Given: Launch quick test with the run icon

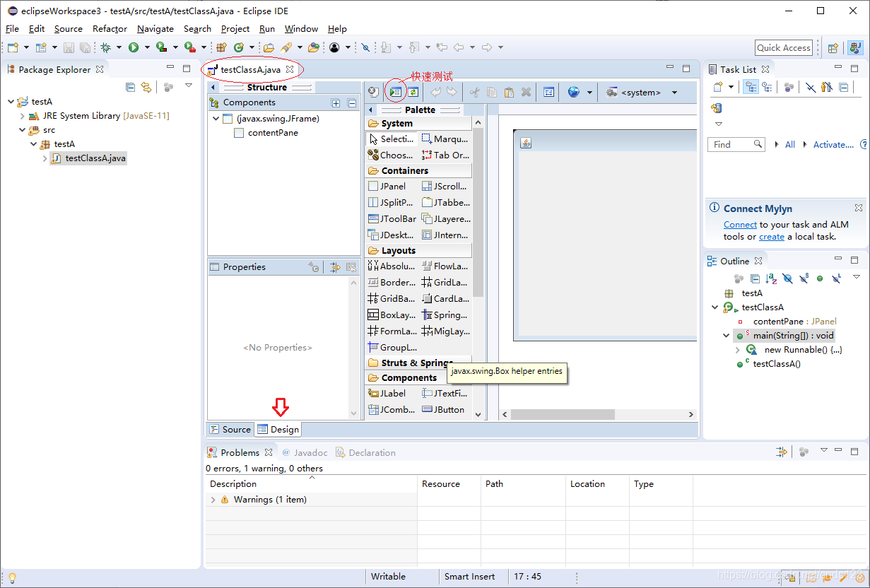Looking at the screenshot, I should [x=395, y=92].
